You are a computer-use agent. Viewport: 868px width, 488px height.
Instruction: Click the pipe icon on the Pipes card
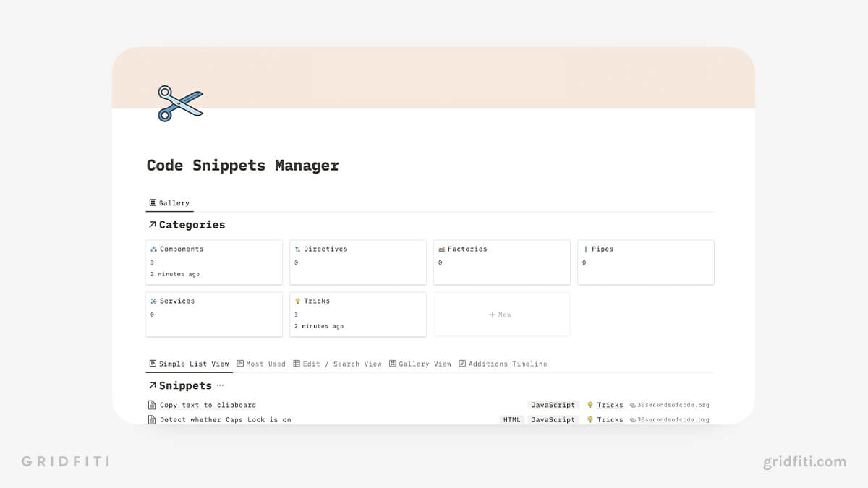[584, 249]
